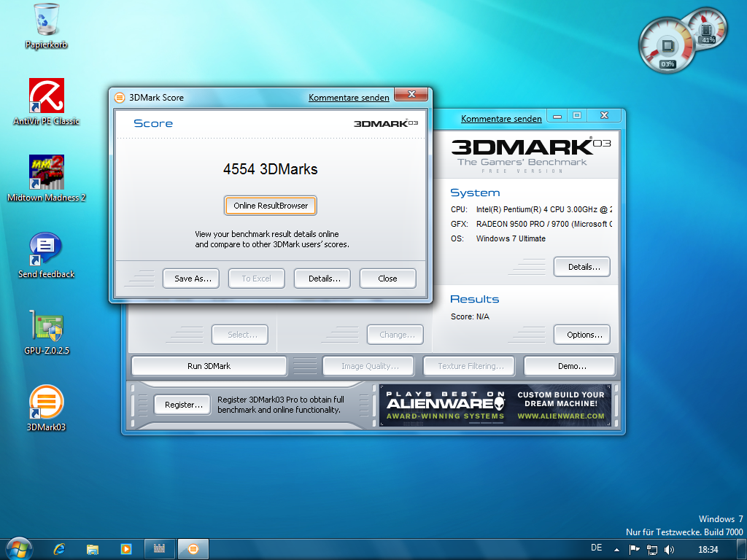Open the Papierkorb recycle bin icon
747x560 pixels.
click(46, 20)
